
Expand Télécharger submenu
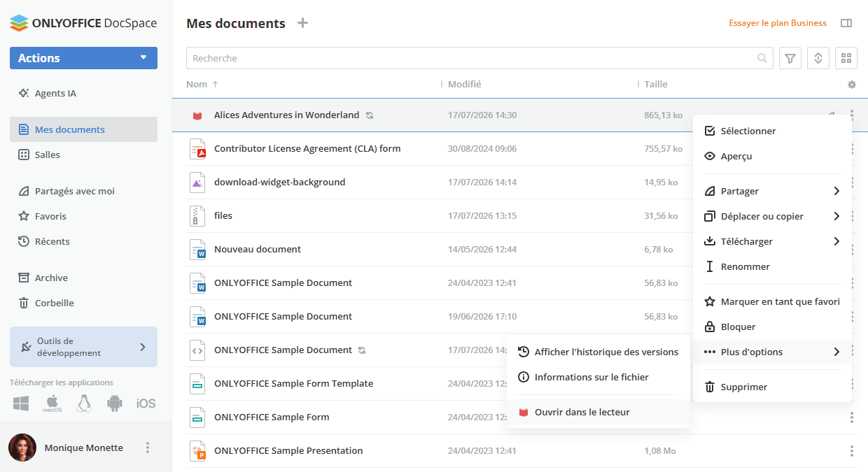pyautogui.click(x=772, y=241)
